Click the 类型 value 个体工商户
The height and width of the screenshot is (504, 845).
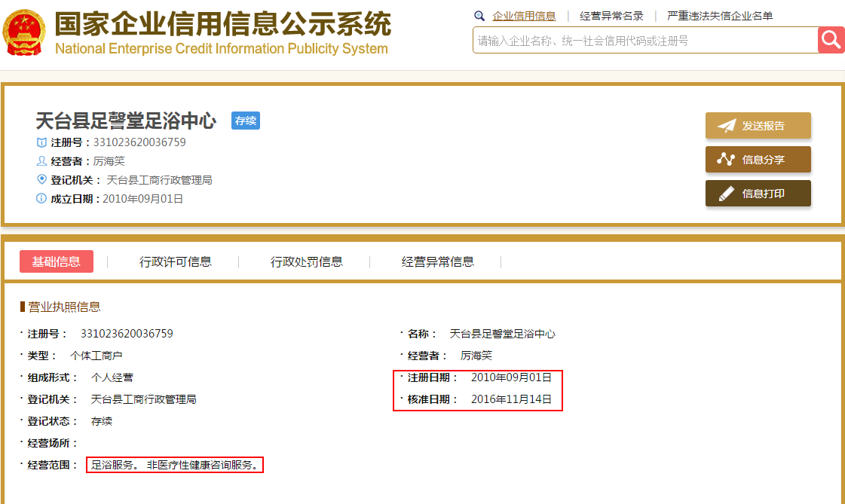[x=96, y=356]
